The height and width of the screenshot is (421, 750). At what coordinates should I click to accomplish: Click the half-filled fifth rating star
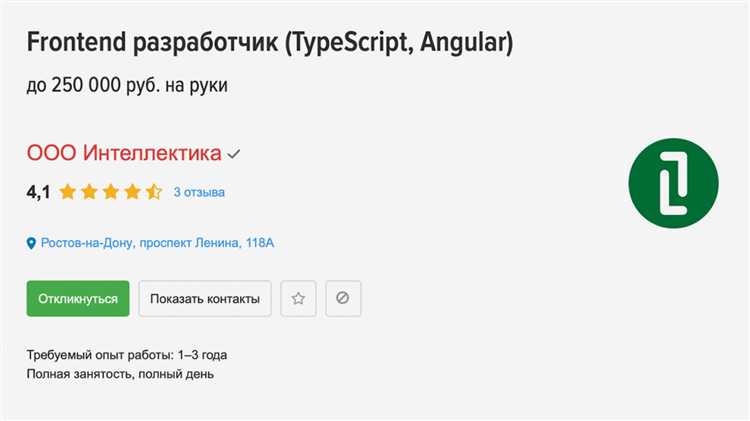tap(153, 192)
